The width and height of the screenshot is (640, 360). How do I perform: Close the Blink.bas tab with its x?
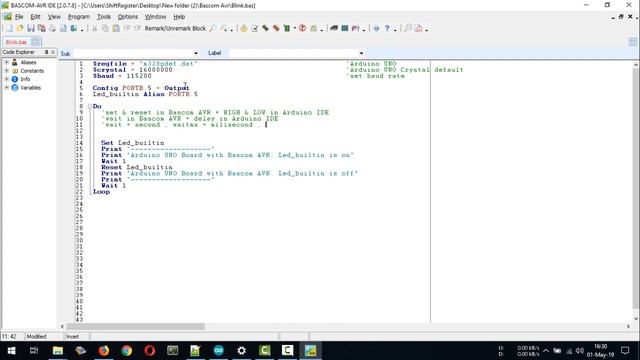36,42
